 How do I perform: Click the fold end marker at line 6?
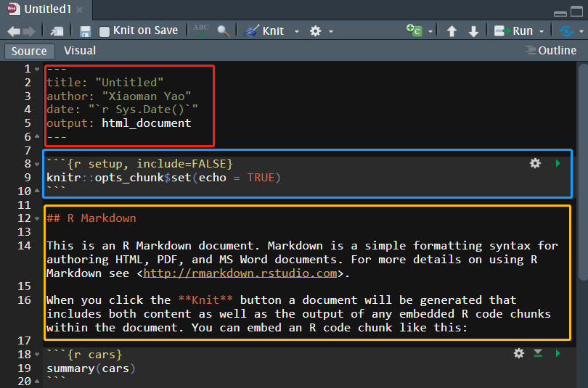(x=37, y=136)
